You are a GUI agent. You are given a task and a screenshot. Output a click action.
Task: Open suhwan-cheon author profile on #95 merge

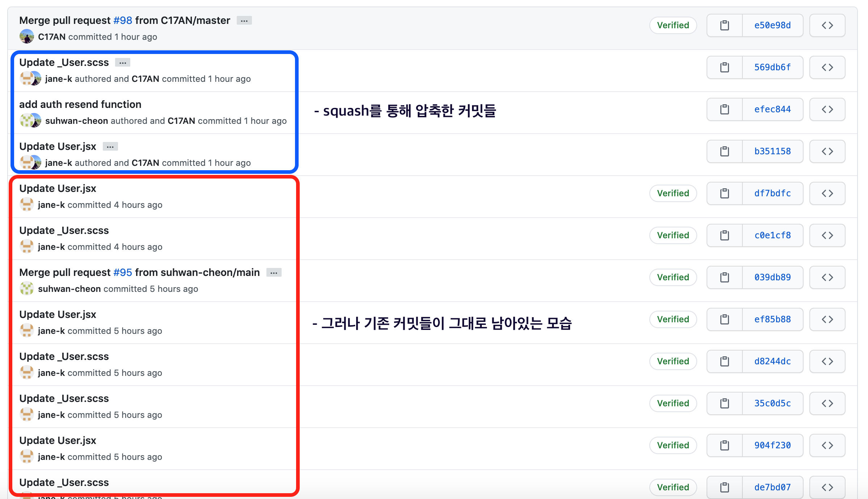[69, 289]
